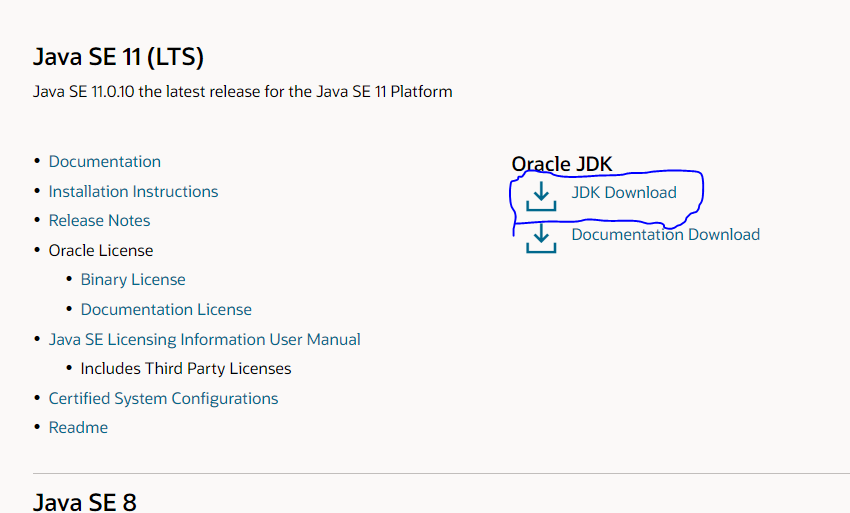850x513 pixels.
Task: Click the Oracle JDK heading text
Action: (x=562, y=164)
